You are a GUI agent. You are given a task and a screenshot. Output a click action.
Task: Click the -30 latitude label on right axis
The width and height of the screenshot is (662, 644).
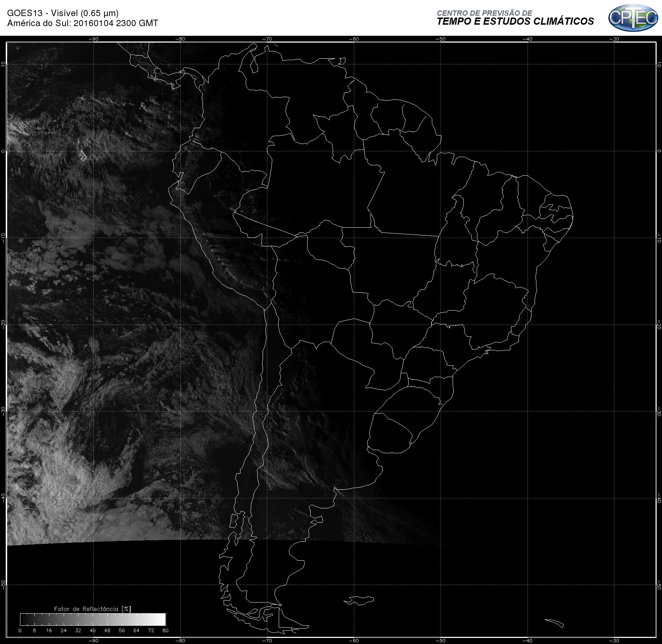659,411
